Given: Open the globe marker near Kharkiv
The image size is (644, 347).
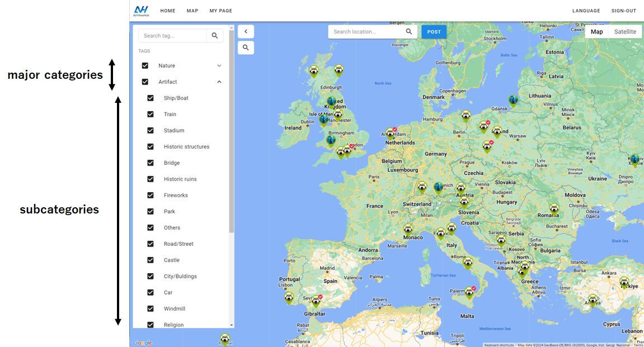Looking at the screenshot, I should pyautogui.click(x=635, y=160).
